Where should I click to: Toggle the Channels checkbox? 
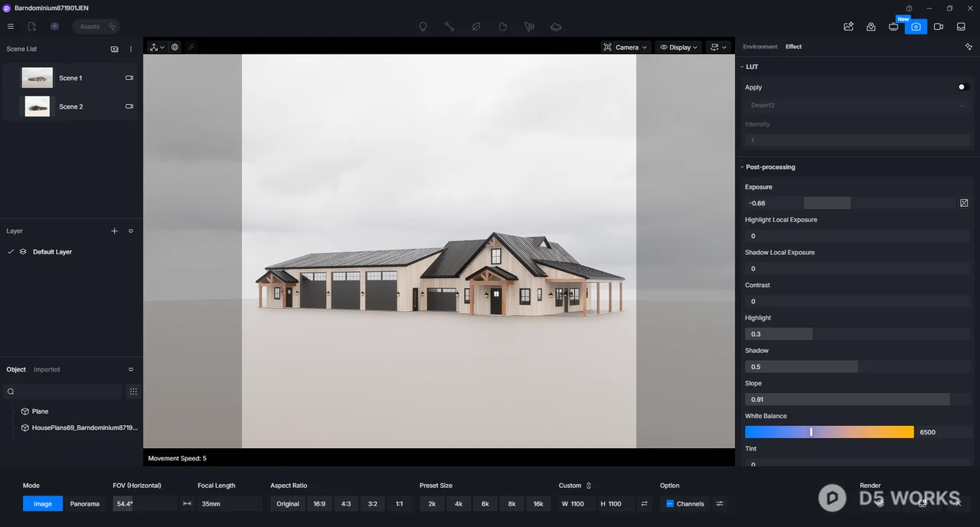coord(670,504)
